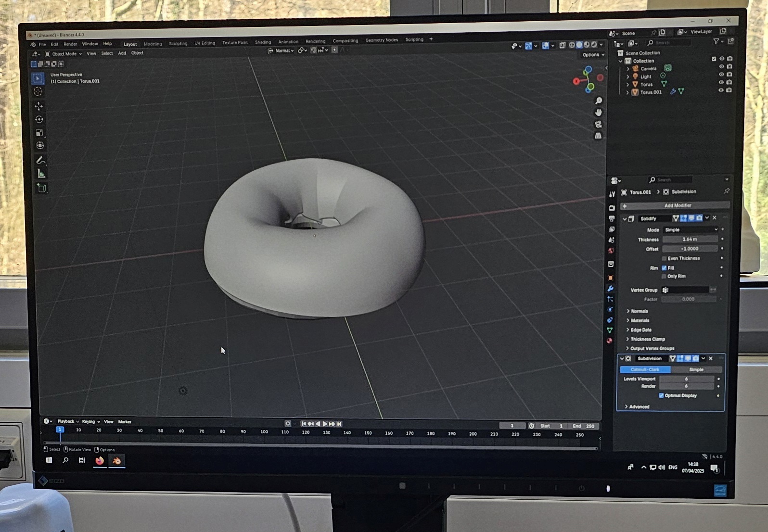Open the Render menu

(x=70, y=44)
